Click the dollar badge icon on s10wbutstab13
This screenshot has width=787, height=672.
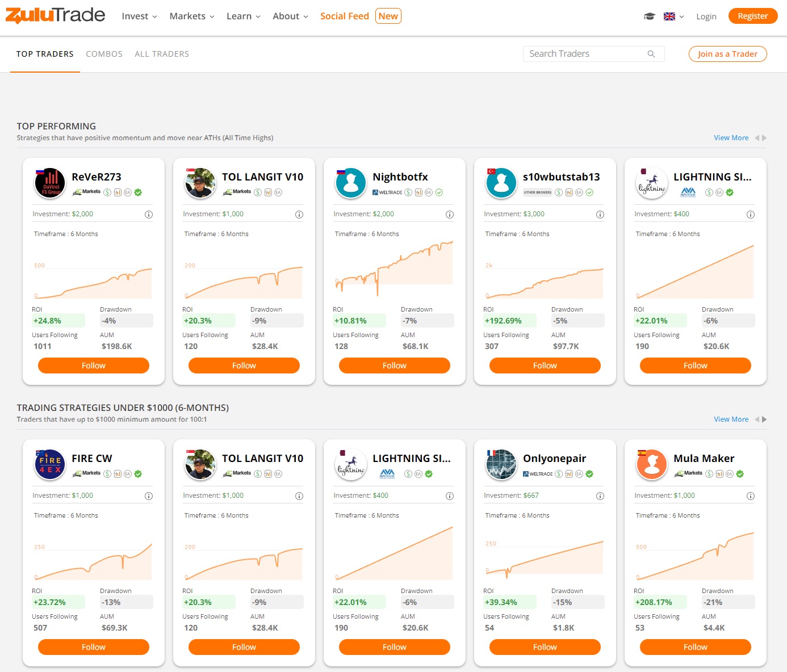click(x=559, y=192)
